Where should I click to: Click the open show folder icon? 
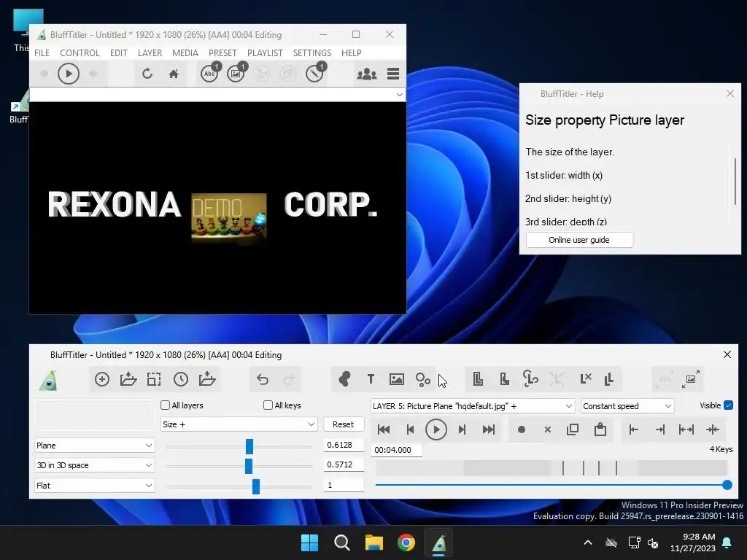click(x=128, y=379)
